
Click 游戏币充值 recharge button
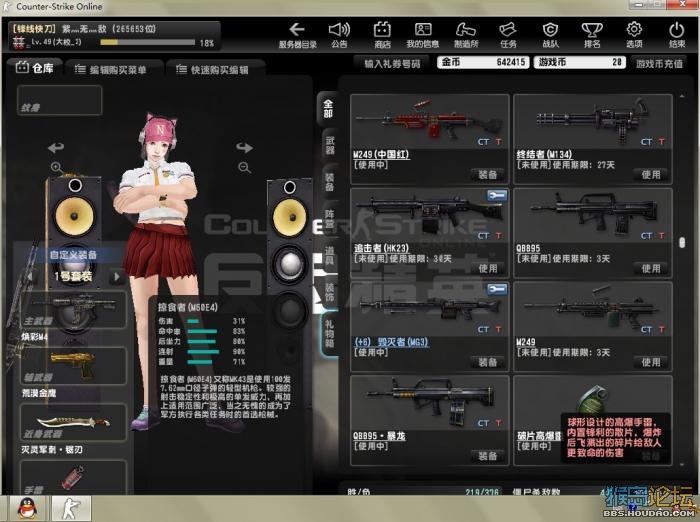click(659, 63)
